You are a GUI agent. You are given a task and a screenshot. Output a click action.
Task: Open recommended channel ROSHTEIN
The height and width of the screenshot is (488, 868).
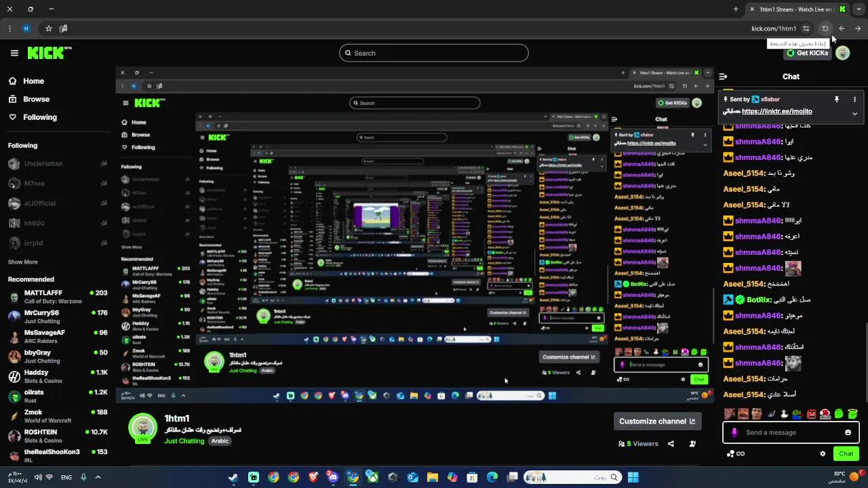coord(58,435)
